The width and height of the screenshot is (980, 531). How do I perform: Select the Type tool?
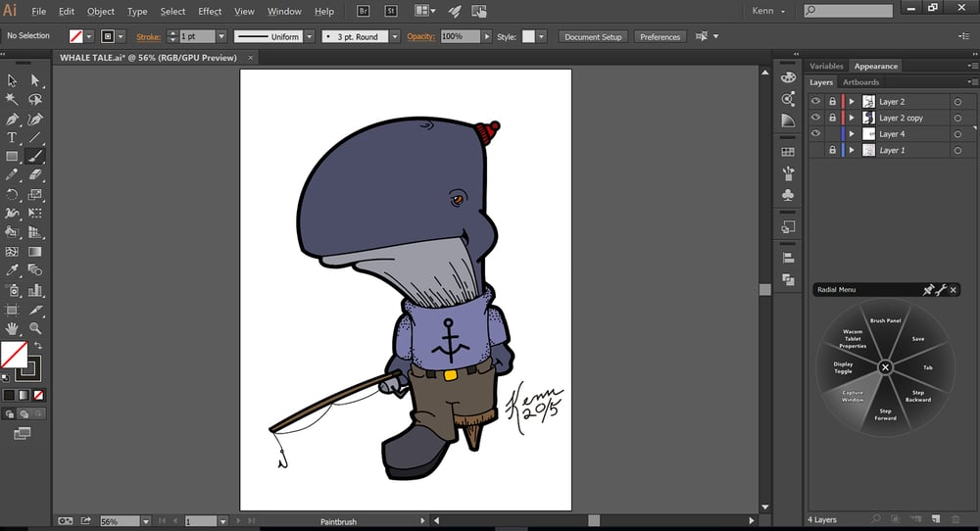coord(12,137)
